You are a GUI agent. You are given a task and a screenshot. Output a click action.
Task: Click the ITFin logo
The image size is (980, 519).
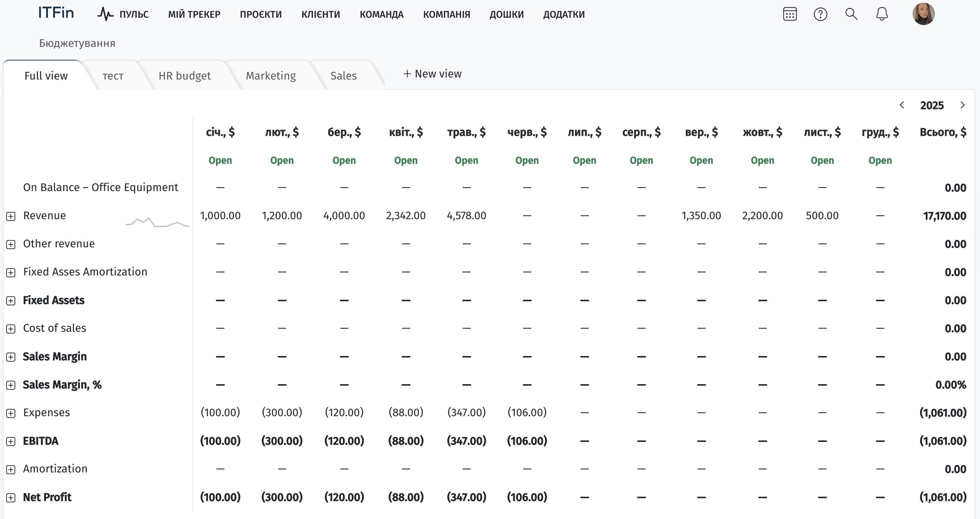tap(56, 13)
